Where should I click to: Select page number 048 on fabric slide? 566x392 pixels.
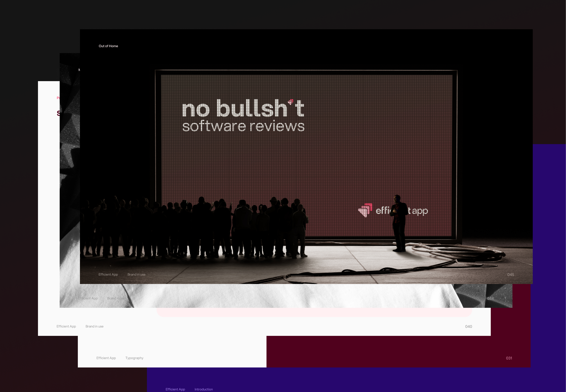tap(490, 298)
